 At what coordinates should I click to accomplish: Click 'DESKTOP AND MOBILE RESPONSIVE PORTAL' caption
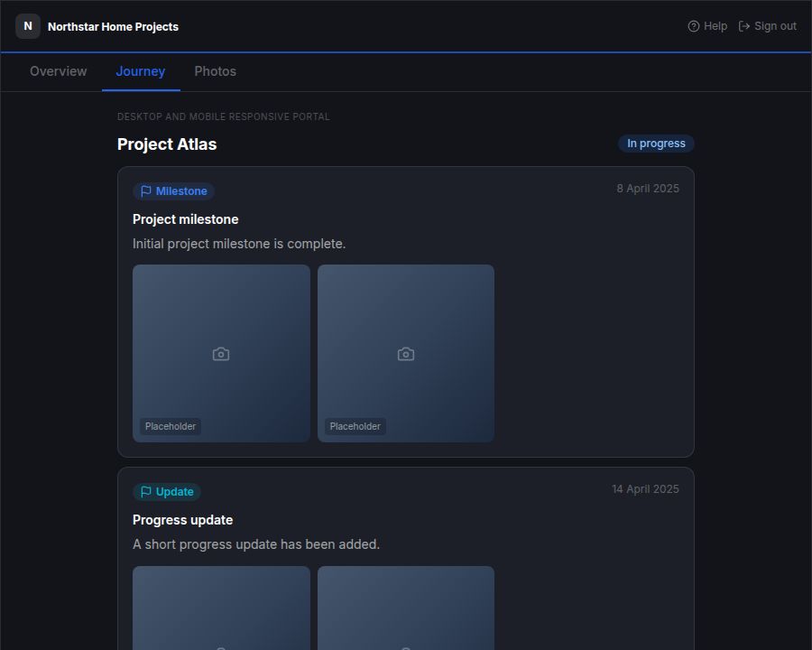(223, 117)
